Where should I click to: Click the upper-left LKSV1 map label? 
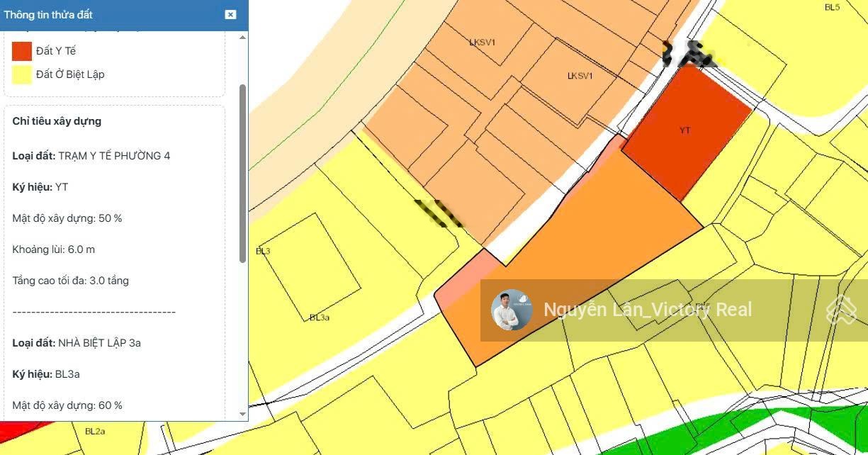pos(483,43)
